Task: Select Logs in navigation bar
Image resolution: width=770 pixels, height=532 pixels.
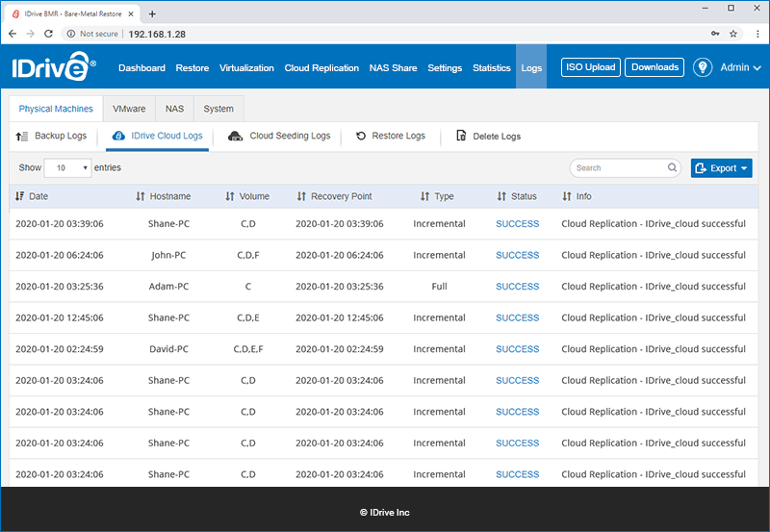Action: pos(531,67)
